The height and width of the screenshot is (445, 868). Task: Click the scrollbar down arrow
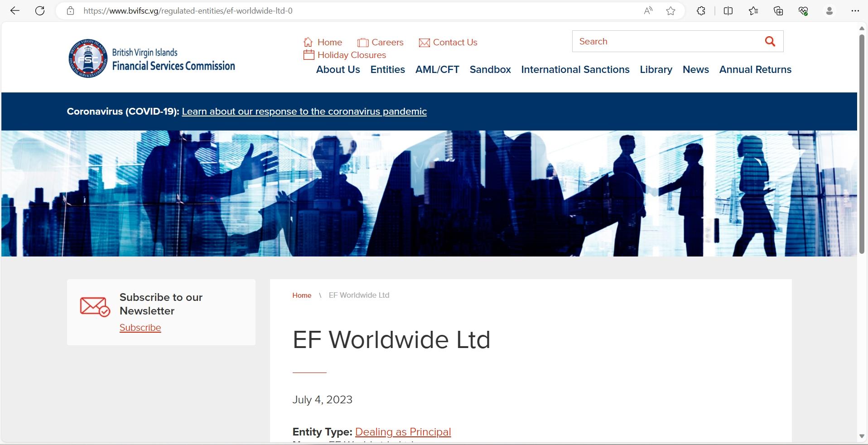(x=862, y=436)
